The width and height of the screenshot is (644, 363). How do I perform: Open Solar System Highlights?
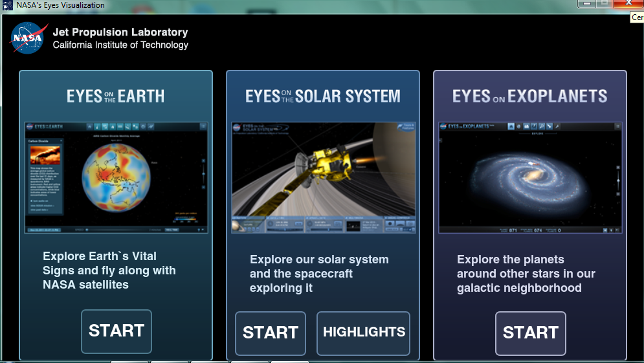click(364, 333)
